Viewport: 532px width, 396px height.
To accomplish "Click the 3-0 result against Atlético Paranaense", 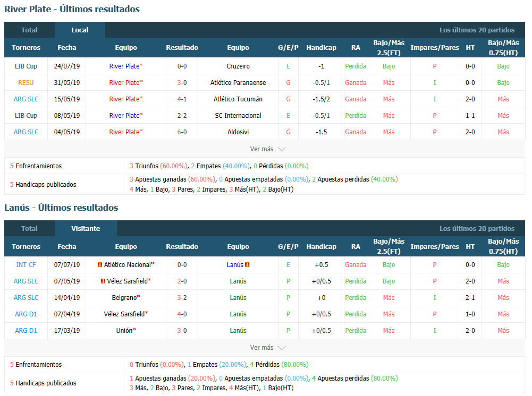I will coord(182,83).
